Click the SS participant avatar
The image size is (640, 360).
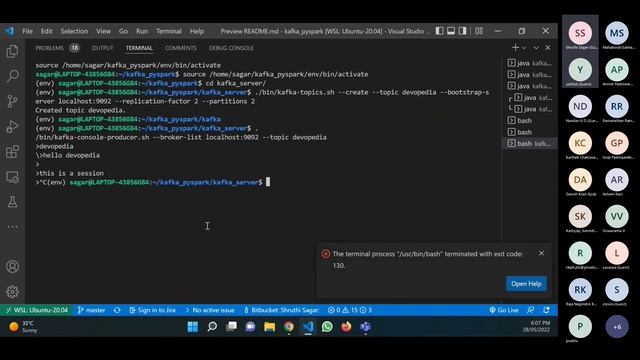pos(580,33)
